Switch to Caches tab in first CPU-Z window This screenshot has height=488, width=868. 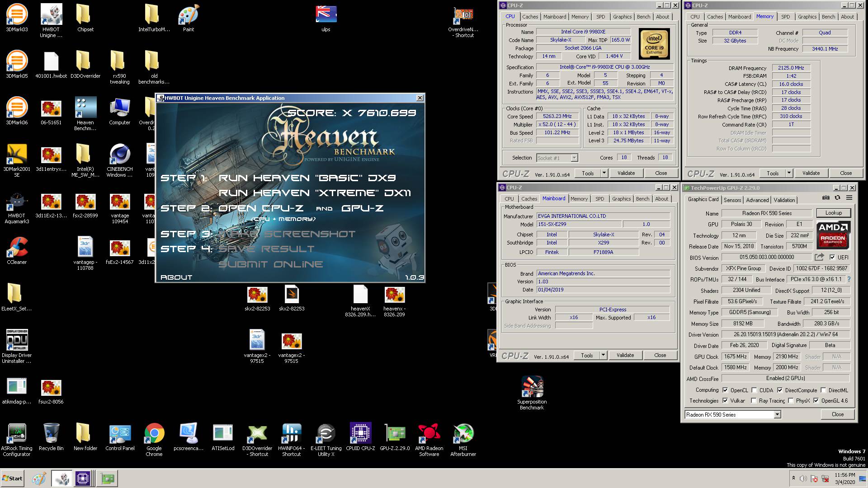coord(530,17)
